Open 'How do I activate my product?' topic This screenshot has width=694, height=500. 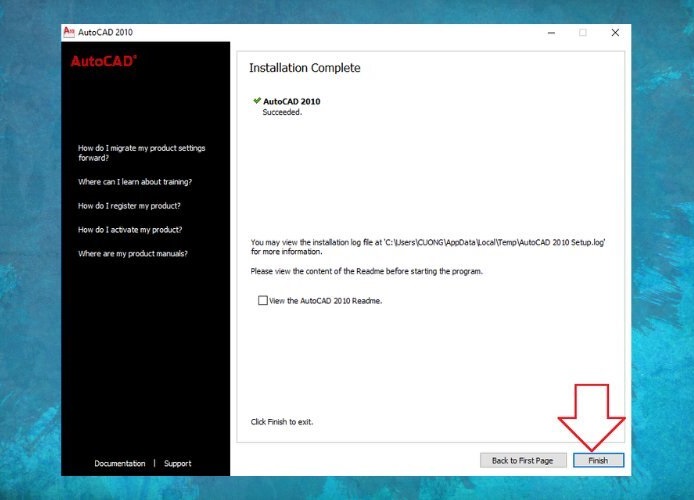coord(129,230)
